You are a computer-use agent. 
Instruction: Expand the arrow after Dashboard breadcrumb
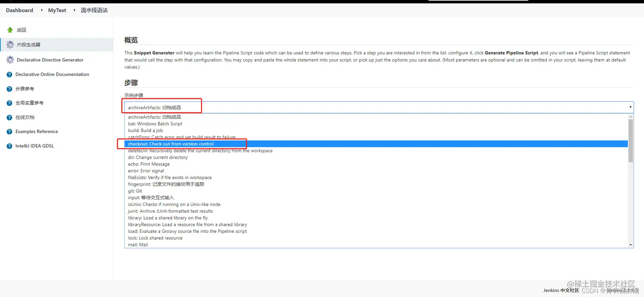pos(42,10)
